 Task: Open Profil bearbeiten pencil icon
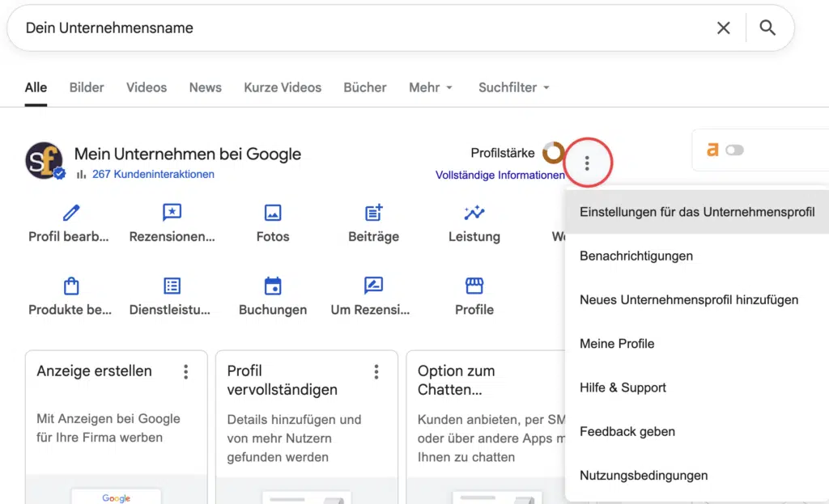[71, 213]
